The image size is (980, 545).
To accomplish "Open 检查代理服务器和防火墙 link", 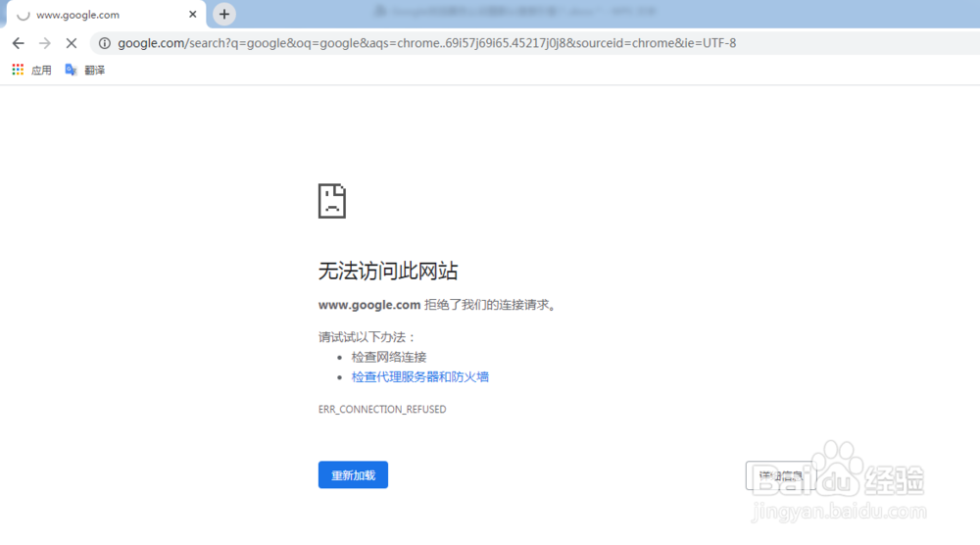I will 420,376.
